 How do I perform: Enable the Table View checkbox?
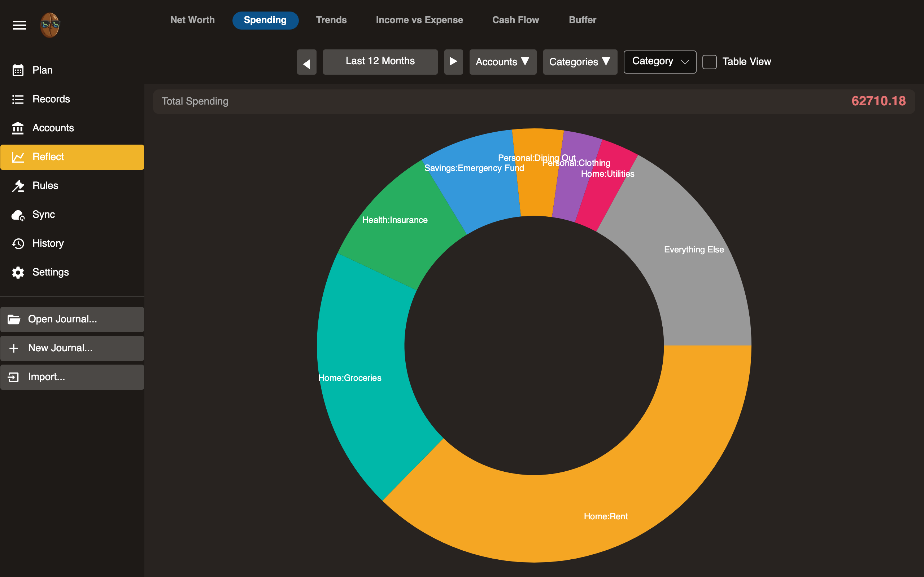coord(709,62)
